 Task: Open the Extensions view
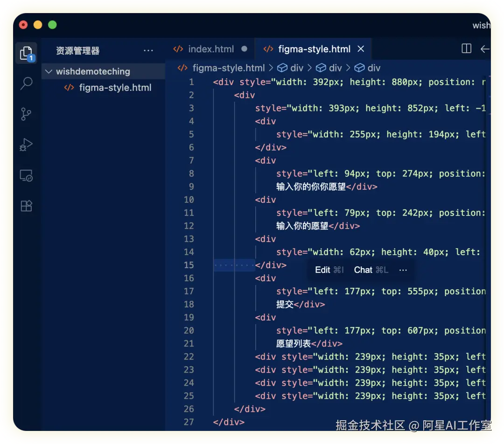26,206
